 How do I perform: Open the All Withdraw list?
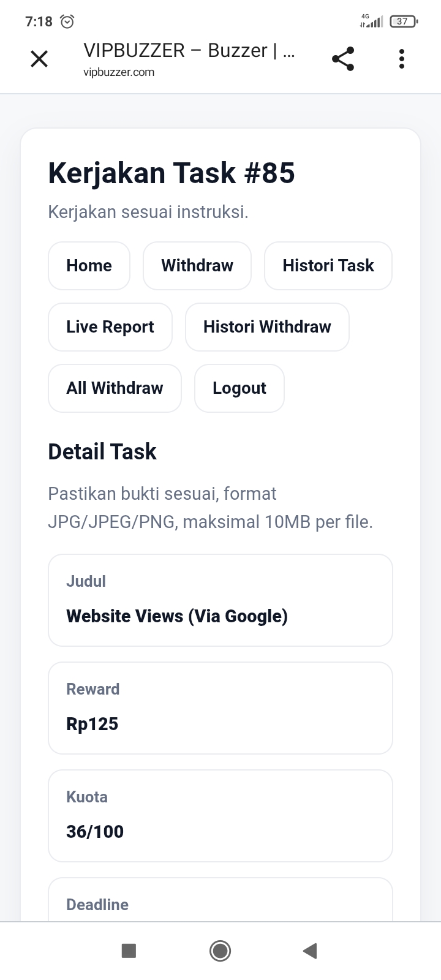pos(115,388)
